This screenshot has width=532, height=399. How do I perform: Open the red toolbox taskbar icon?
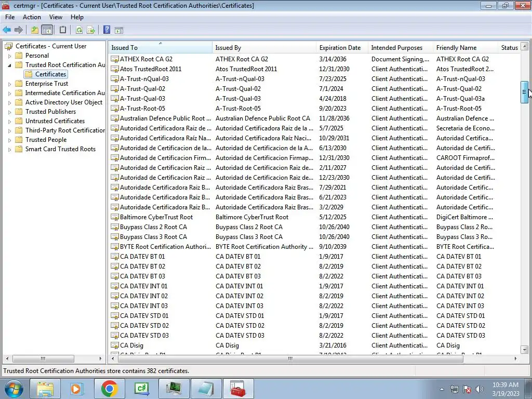point(238,389)
